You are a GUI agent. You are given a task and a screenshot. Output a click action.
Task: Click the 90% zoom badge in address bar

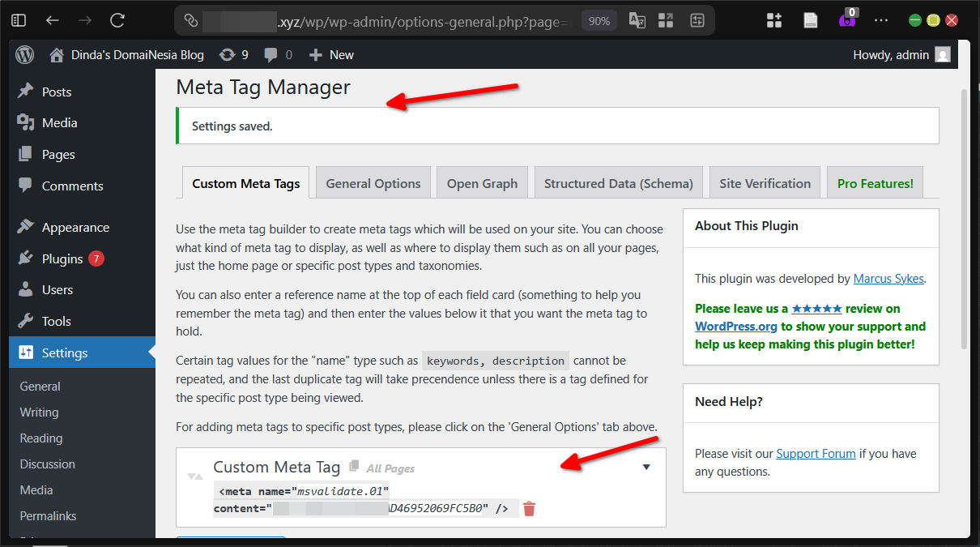599,20
